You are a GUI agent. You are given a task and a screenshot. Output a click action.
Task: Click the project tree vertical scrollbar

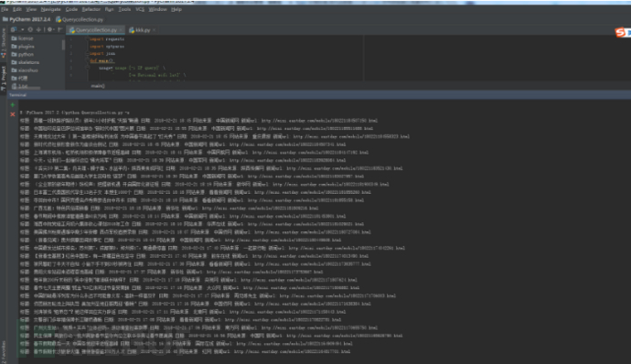point(63,44)
